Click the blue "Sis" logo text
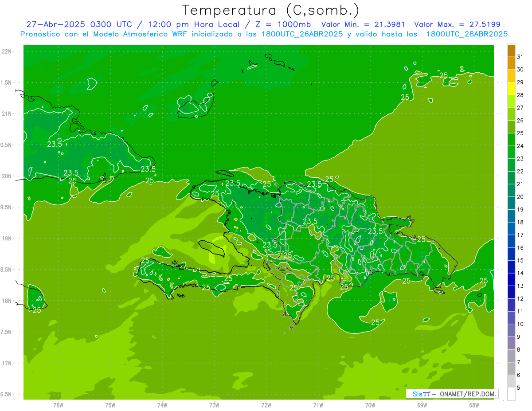This screenshot has height=411, width=532. pyautogui.click(x=417, y=394)
